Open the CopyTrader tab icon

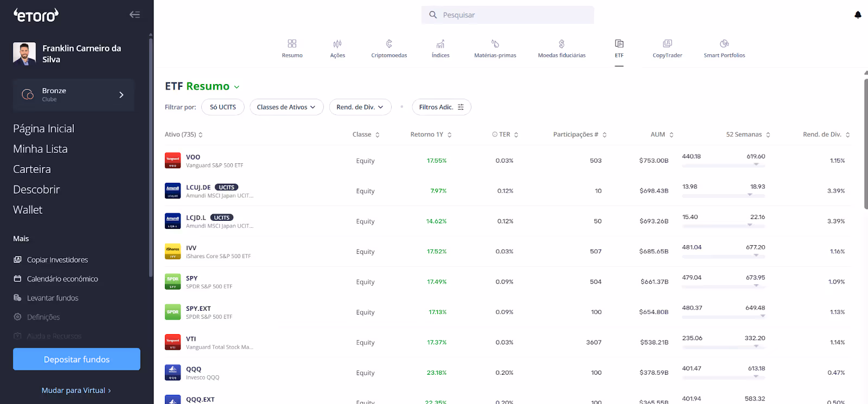point(667,43)
